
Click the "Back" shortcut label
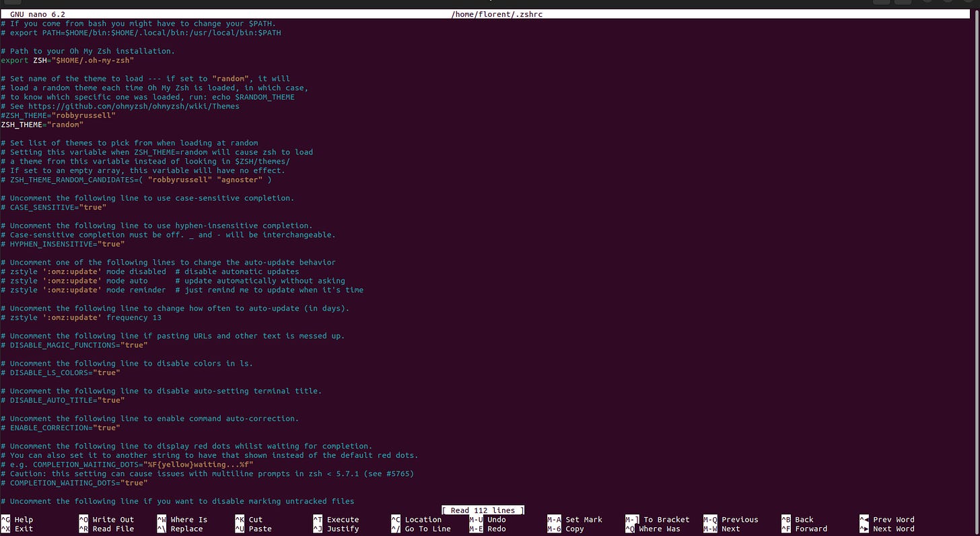click(804, 520)
